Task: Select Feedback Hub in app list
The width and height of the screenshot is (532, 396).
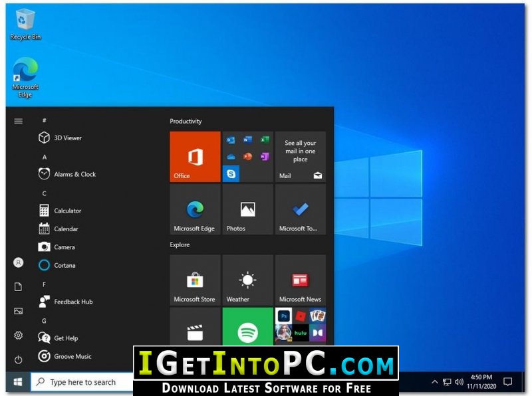Action: [x=72, y=302]
